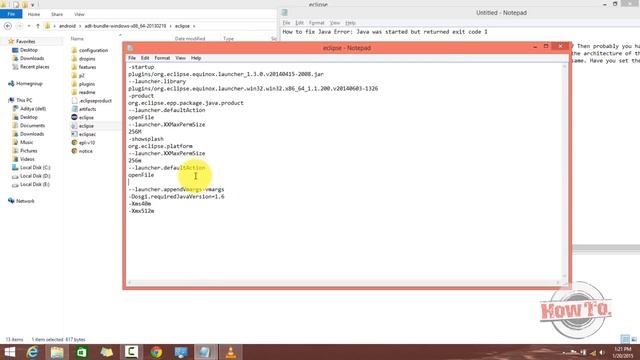Open Help menu in eclipse Notepad
The width and height of the screenshot is (640, 360).
pos(196,58)
